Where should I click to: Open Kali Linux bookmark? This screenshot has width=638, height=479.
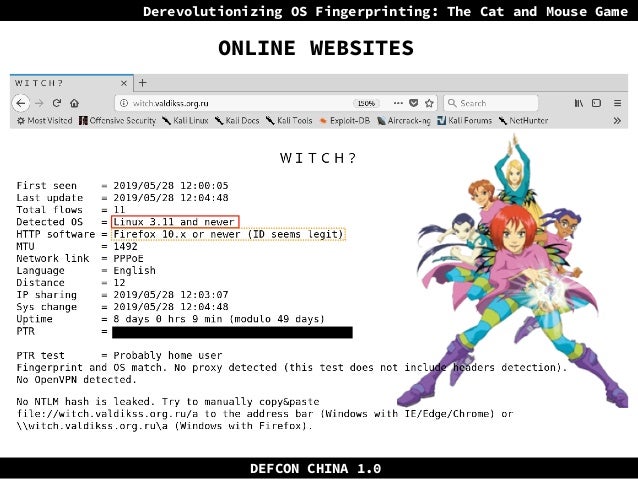pyautogui.click(x=185, y=120)
